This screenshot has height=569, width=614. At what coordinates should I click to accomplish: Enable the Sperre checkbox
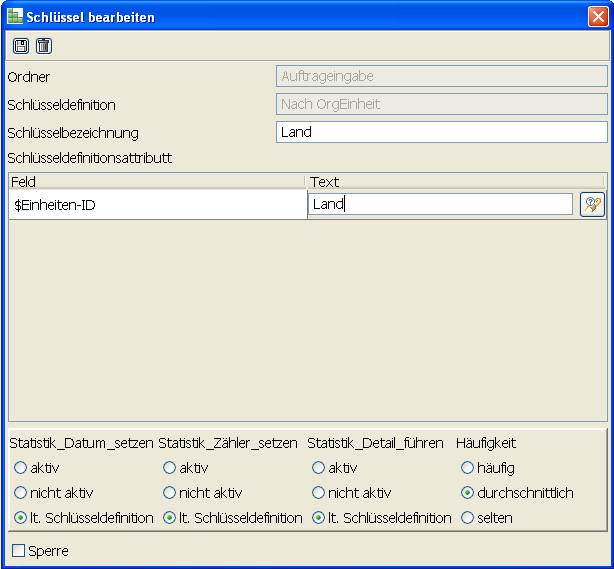tap(19, 550)
